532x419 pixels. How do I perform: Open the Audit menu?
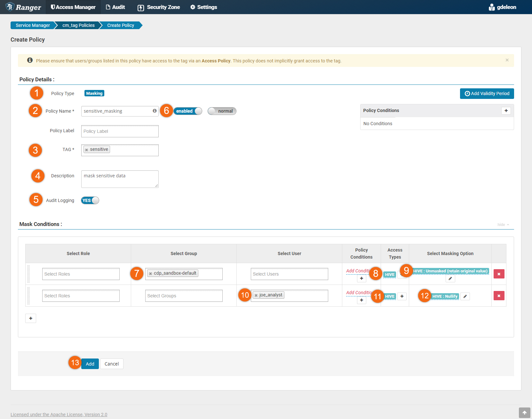pyautogui.click(x=115, y=7)
